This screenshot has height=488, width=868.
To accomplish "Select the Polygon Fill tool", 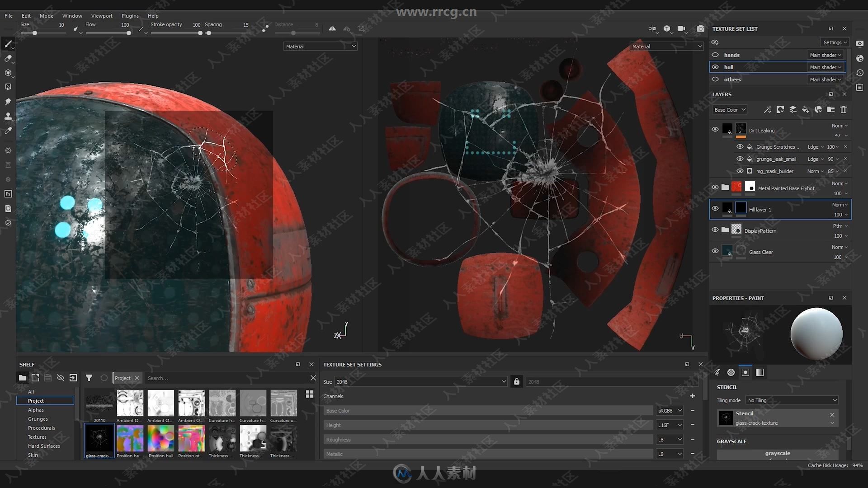I will [8, 87].
